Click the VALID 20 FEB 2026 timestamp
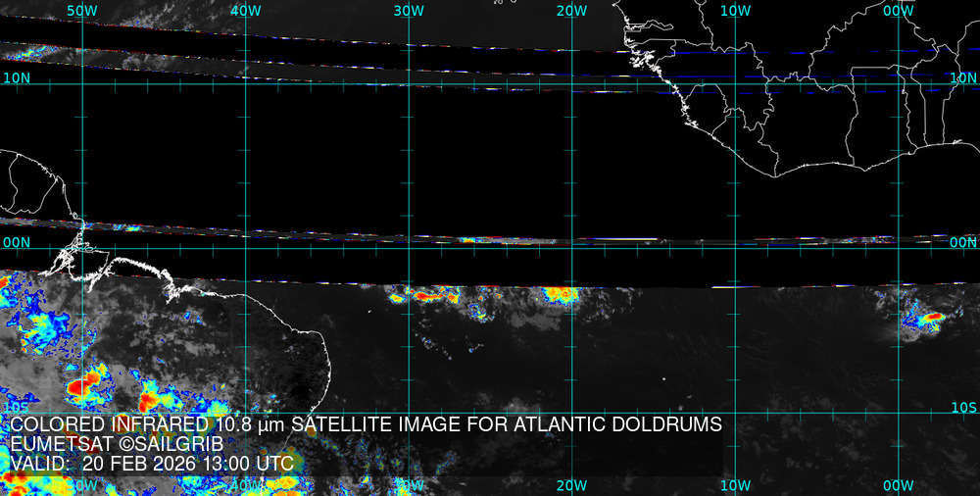Viewport: 980px width, 496px height. tap(151, 463)
